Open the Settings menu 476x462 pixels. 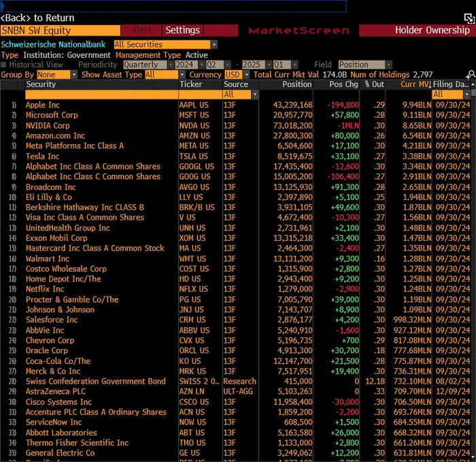[182, 31]
